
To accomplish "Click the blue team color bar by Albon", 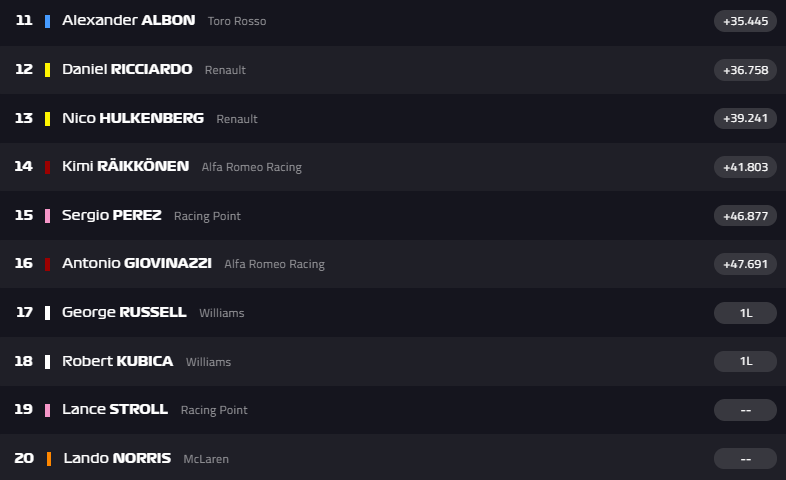I will pyautogui.click(x=47, y=21).
